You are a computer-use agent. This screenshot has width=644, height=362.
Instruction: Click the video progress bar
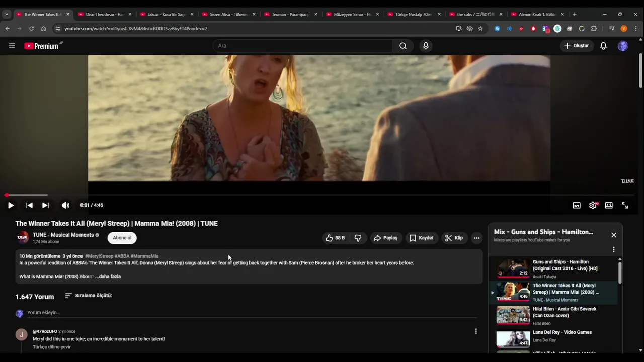[320, 195]
